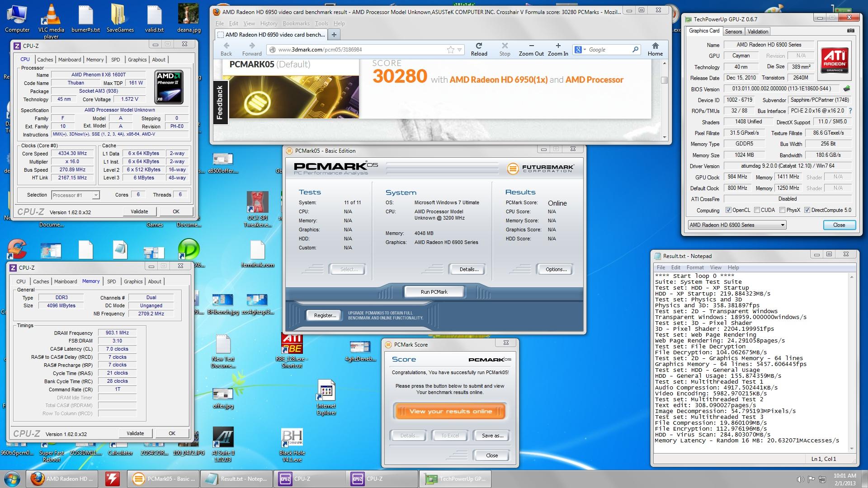This screenshot has height=488, width=868.
Task: Click the Windows Start button
Action: [x=13, y=479]
